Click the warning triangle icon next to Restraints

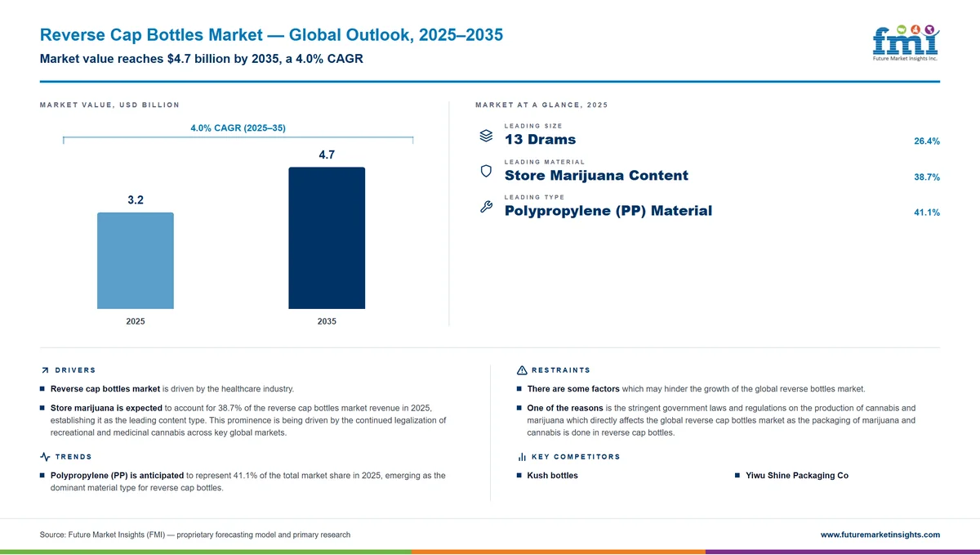point(522,370)
